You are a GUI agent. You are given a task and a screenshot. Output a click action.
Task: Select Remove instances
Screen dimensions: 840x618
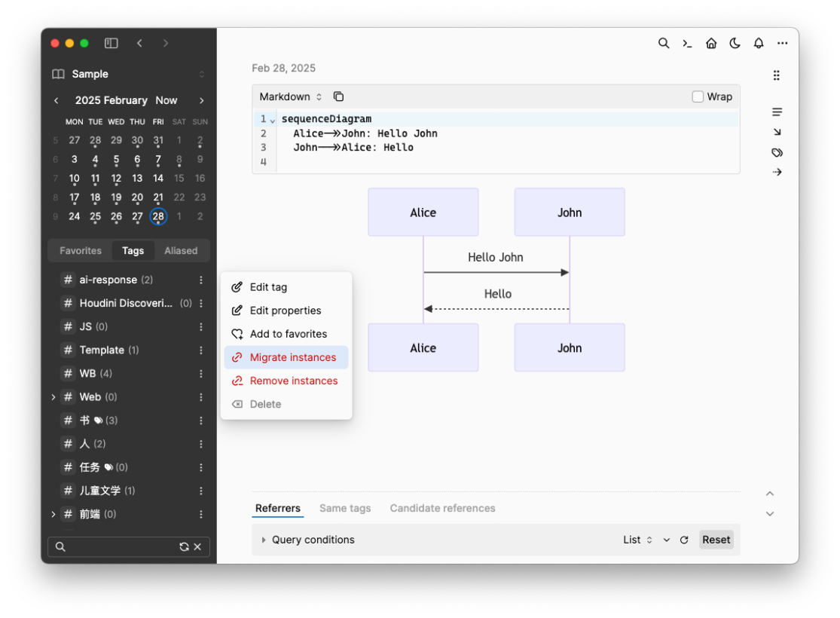click(286, 381)
